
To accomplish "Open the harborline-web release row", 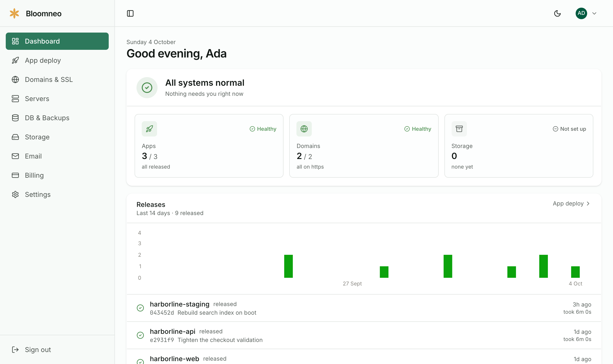I will [x=364, y=357].
